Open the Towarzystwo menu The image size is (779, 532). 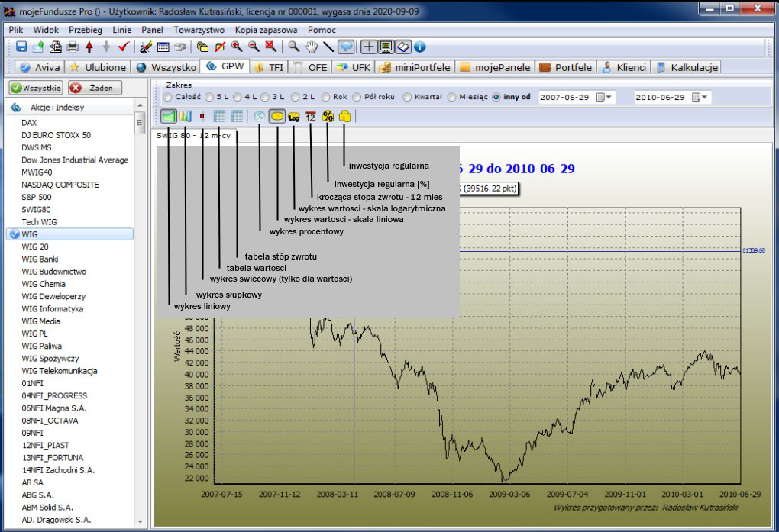[x=199, y=30]
